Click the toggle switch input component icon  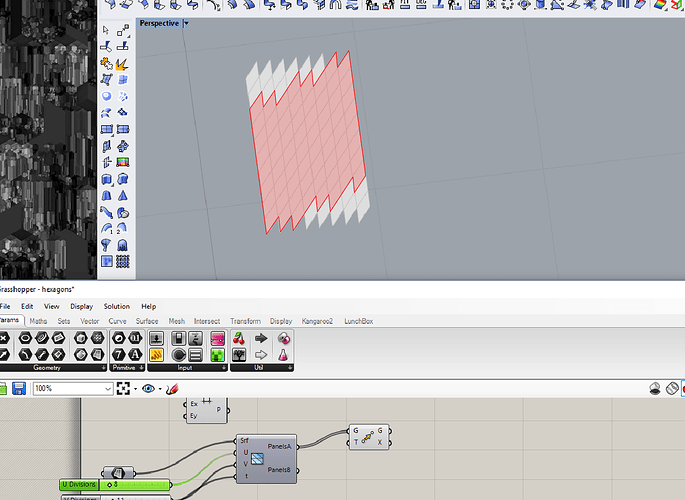(x=178, y=338)
